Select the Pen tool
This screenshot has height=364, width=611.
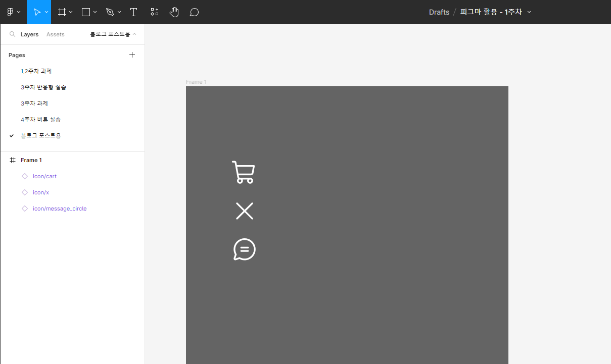[x=110, y=12]
